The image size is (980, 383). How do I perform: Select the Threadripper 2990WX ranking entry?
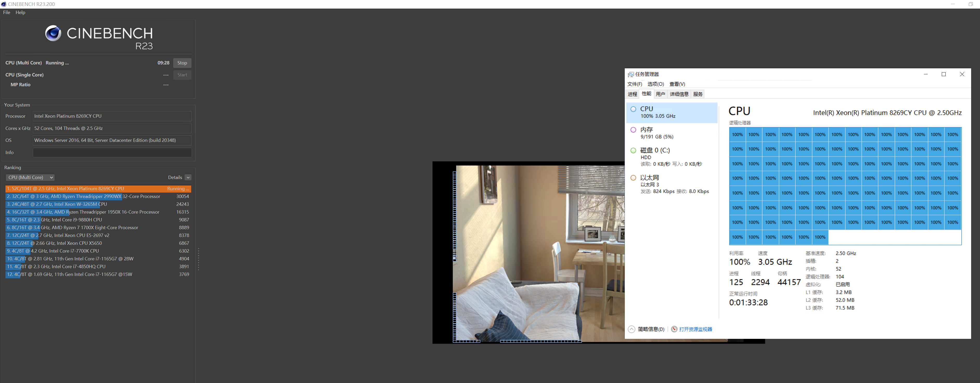pos(84,196)
